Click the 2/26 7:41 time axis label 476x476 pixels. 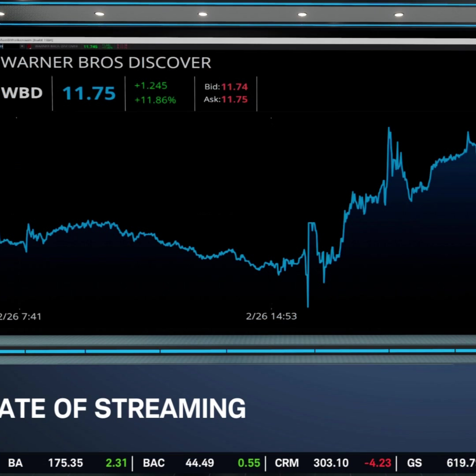(x=20, y=316)
